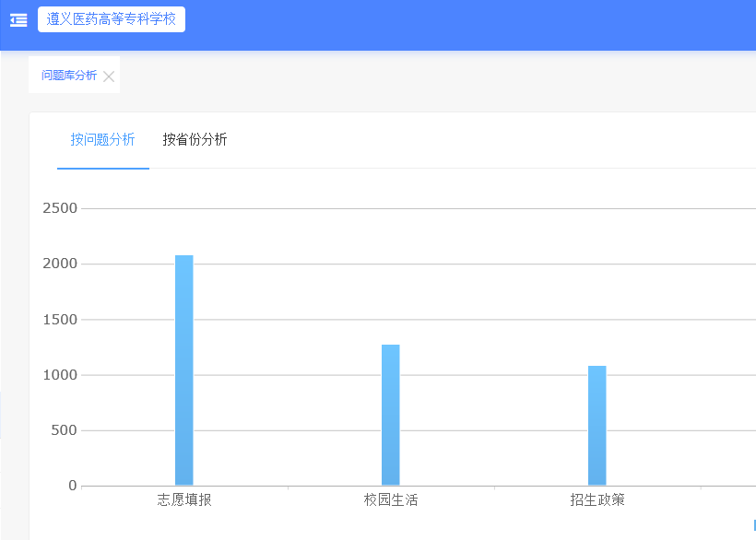Viewport: 756px width, 540px height.
Task: Select the 招生政策 bar in the chart
Action: (x=597, y=426)
